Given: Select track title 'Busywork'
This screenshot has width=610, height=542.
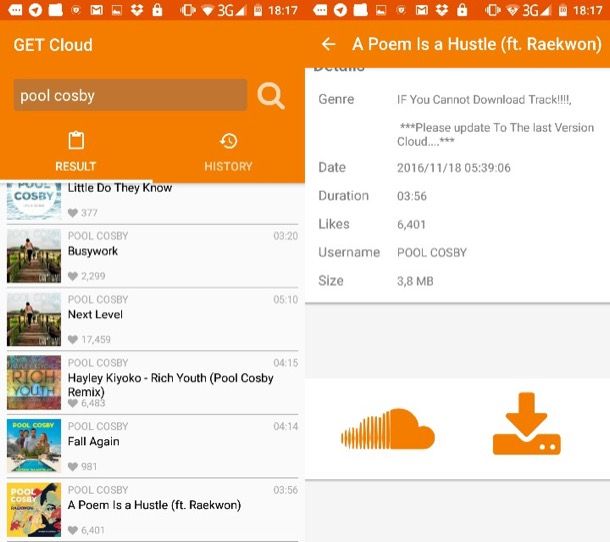Looking at the screenshot, I should 93,251.
